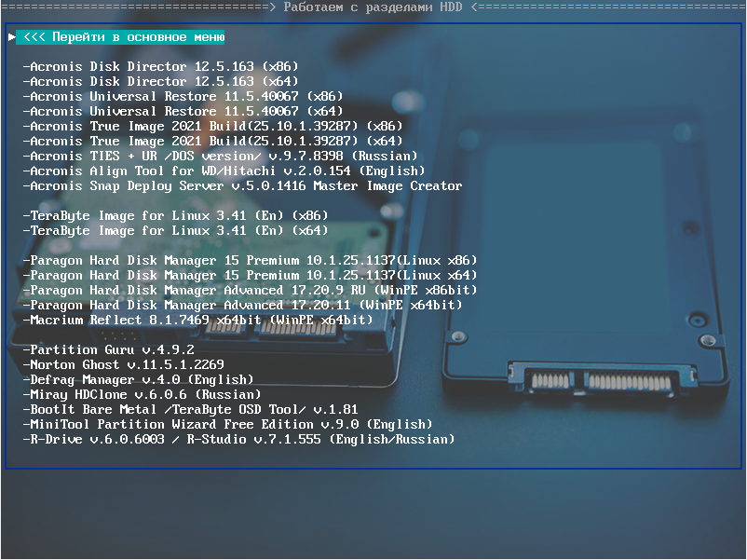This screenshot has width=747, height=560.
Task: Select TeraByte Image for Linux 3.41 (x64)
Action: [175, 231]
